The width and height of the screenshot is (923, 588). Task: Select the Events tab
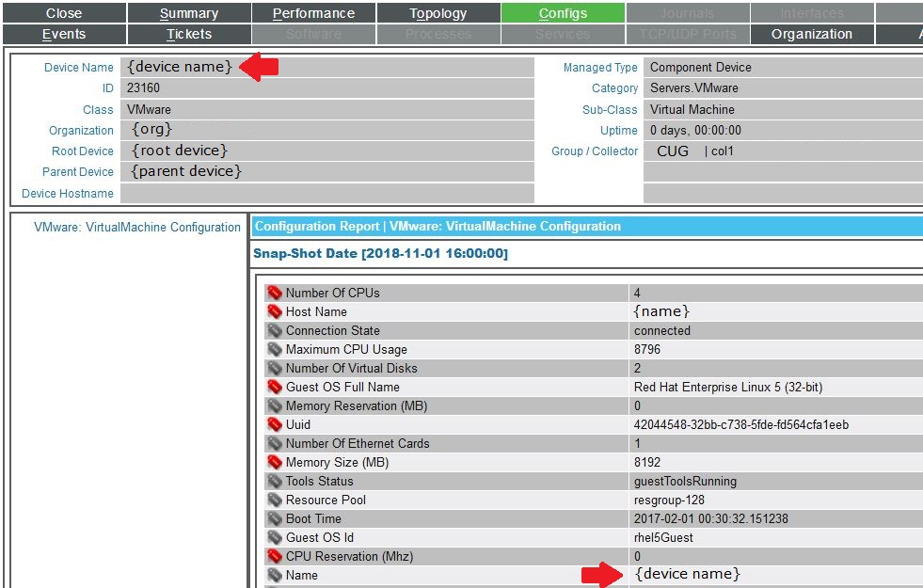(63, 34)
